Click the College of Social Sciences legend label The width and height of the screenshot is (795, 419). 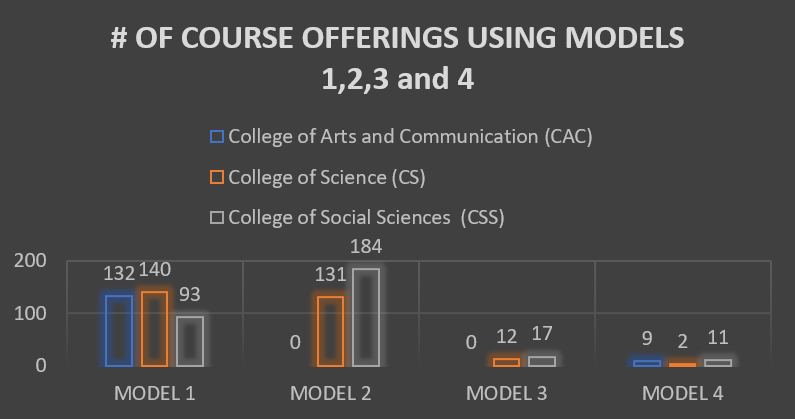[367, 218]
